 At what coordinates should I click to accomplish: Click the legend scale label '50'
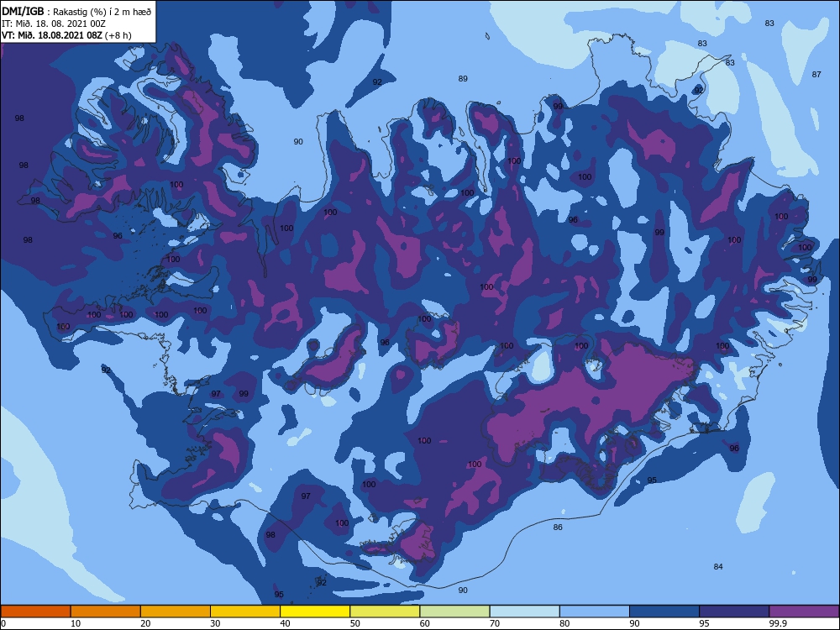click(354, 623)
